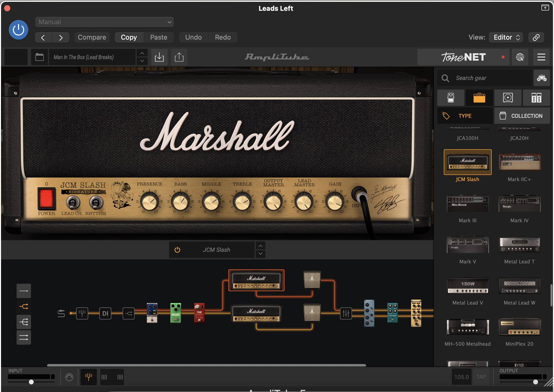Image resolution: width=554 pixels, height=392 pixels.
Task: Select the Metal Lead T amp thumbnail
Action: 520,245
